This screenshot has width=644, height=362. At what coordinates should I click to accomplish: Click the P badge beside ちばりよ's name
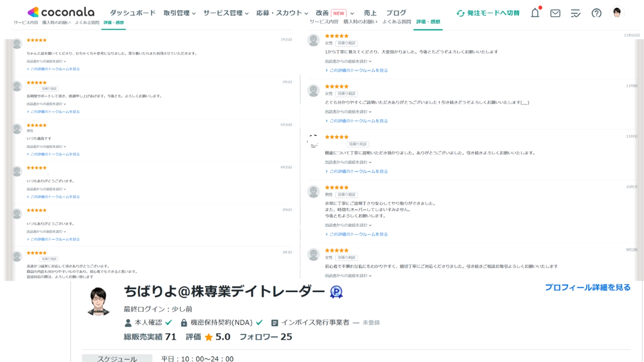pos(336,293)
